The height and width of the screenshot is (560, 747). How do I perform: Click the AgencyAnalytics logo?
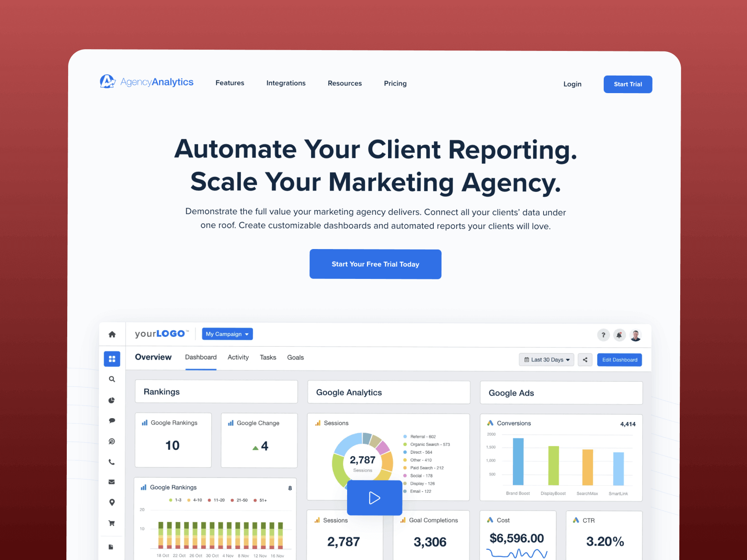coord(146,82)
